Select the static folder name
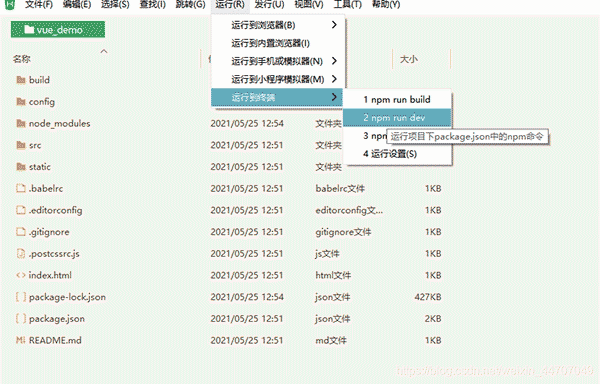 pos(39,167)
